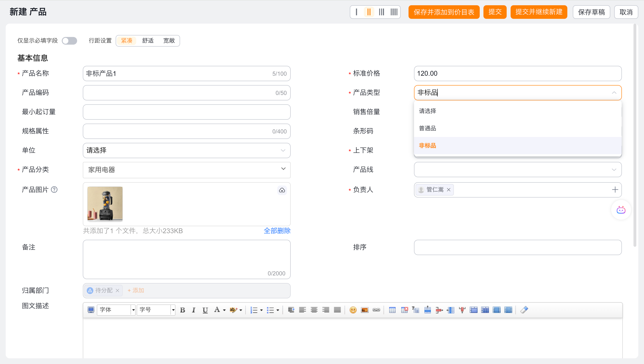
Task: Switch to four-column layout
Action: click(394, 12)
